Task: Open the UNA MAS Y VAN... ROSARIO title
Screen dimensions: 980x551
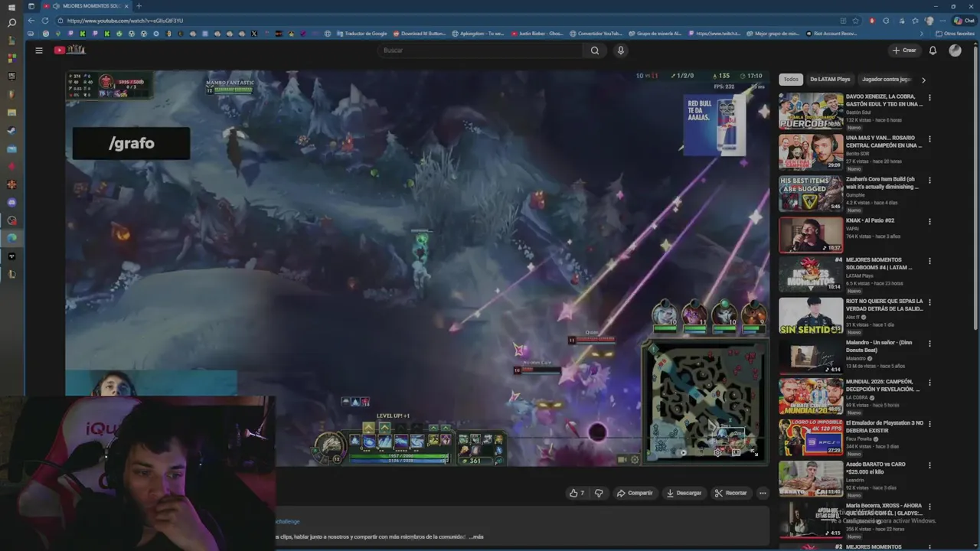Action: tap(884, 142)
